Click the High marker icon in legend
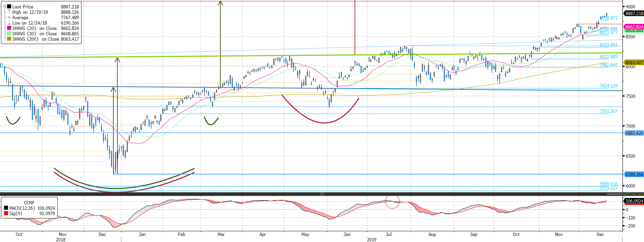 coord(9,12)
